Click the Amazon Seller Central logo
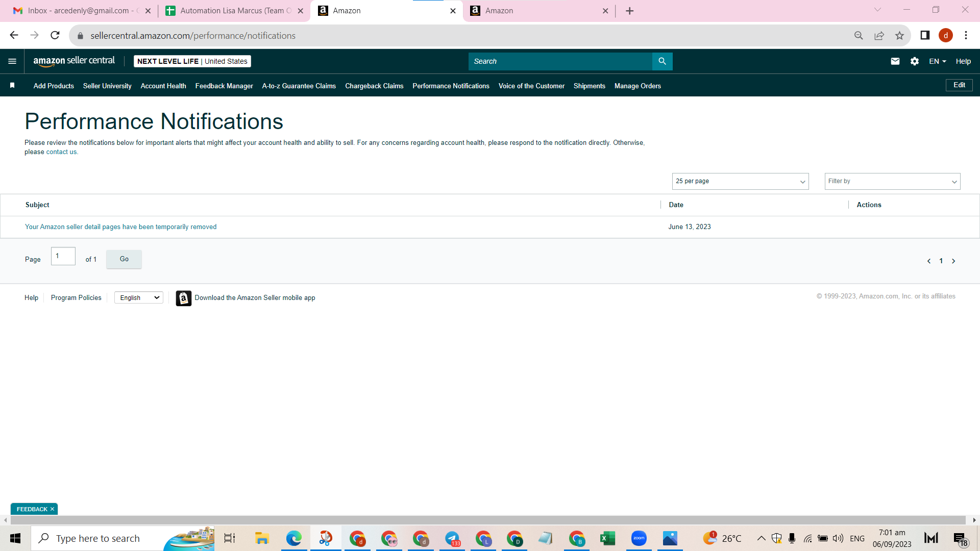The width and height of the screenshot is (980, 551). [x=74, y=61]
